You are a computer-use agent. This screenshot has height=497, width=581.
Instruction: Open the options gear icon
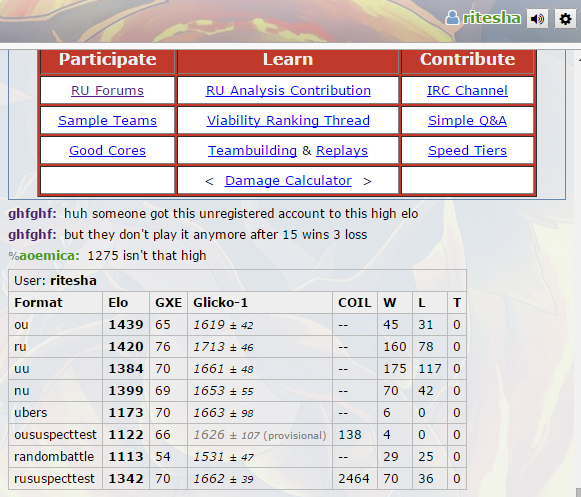565,19
